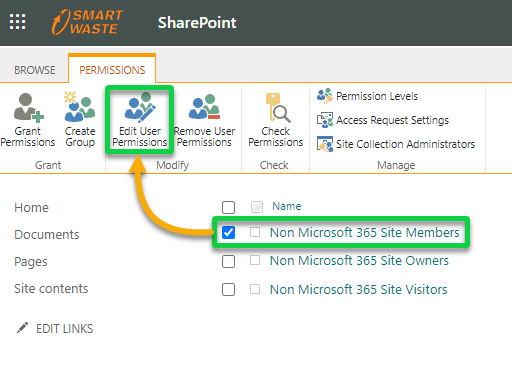Click the Create Group icon
Screen dimensions: 512x368
pyautogui.click(x=80, y=107)
